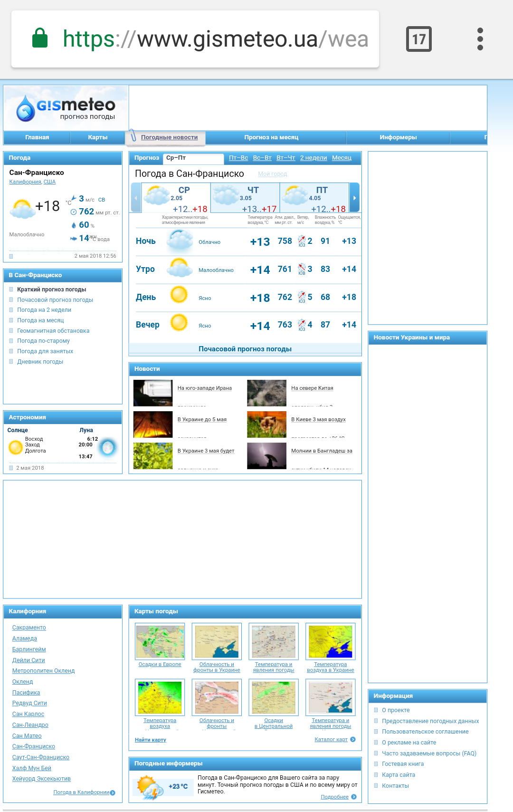Open the Осадки в Европе map thumbnail
The height and width of the screenshot is (812, 513).
pos(160,642)
